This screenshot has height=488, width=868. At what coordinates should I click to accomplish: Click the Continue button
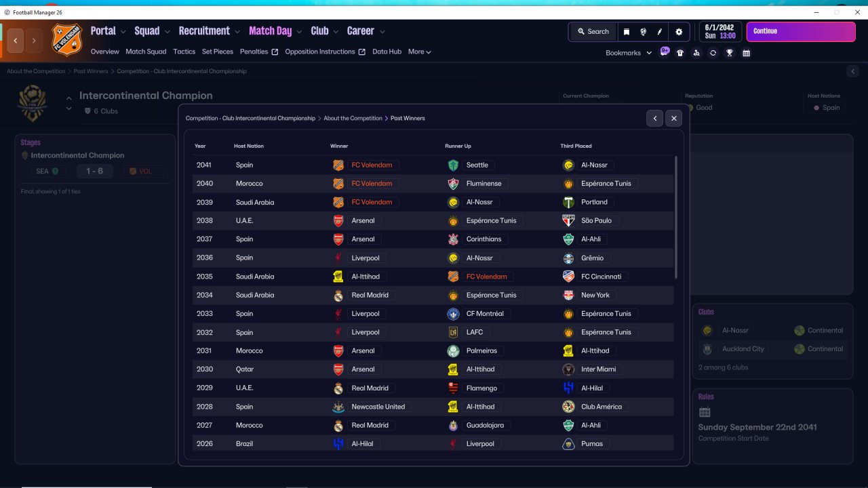point(801,32)
